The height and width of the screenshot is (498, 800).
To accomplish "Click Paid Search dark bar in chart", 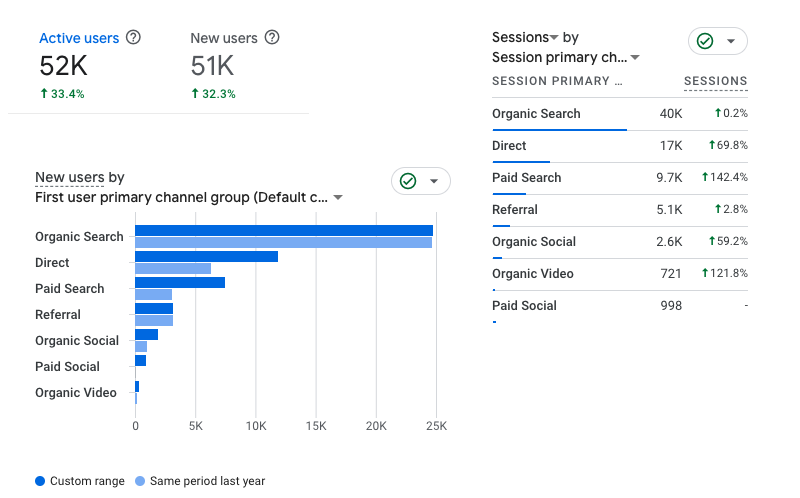I will point(180,283).
